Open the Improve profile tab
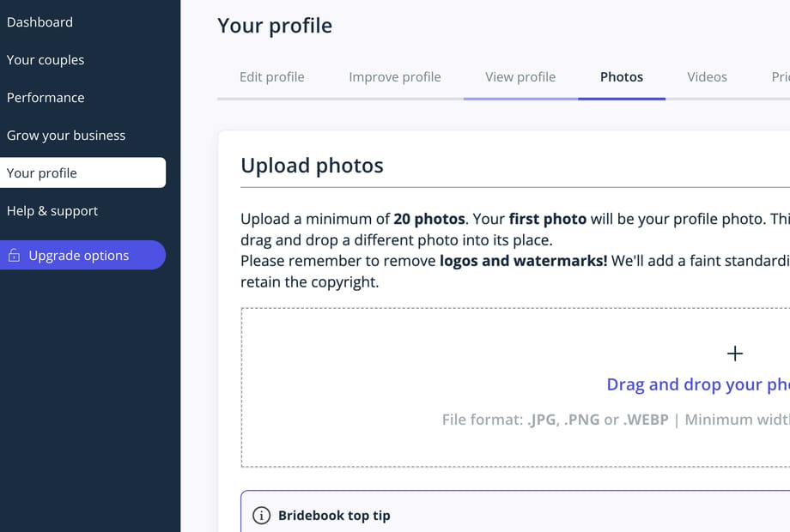 [x=394, y=77]
